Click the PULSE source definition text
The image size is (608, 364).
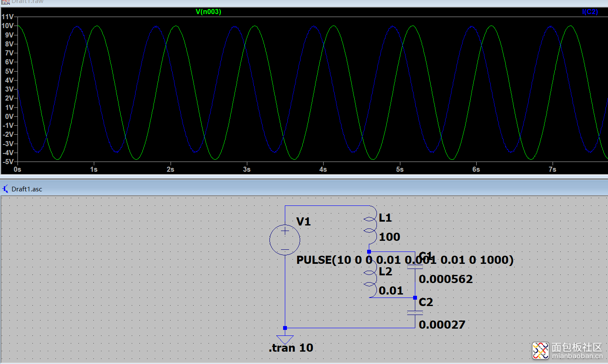click(405, 260)
